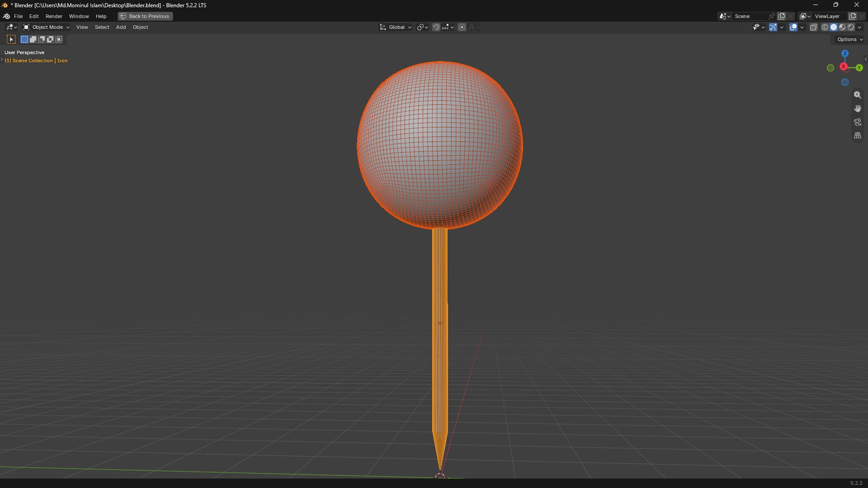
Task: Toggle the Show Gizmo button
Action: click(x=773, y=27)
